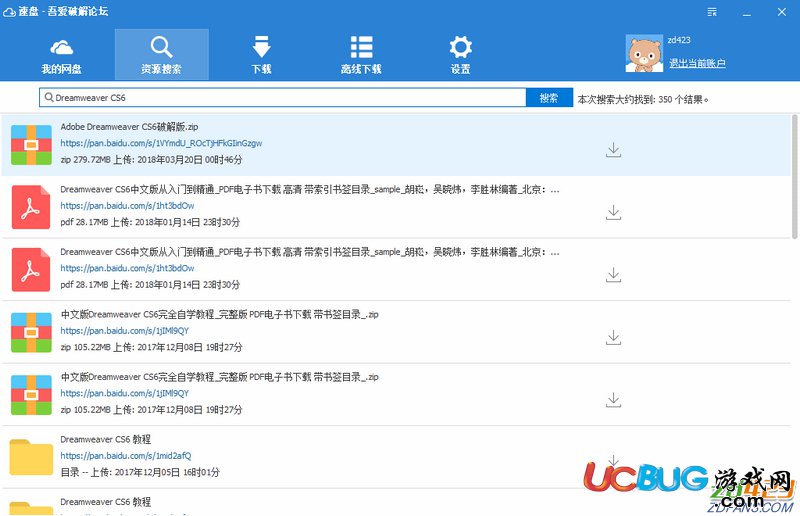Download second 中文版从入门到精通 PDF result
The width and height of the screenshot is (800, 516).
point(613,275)
